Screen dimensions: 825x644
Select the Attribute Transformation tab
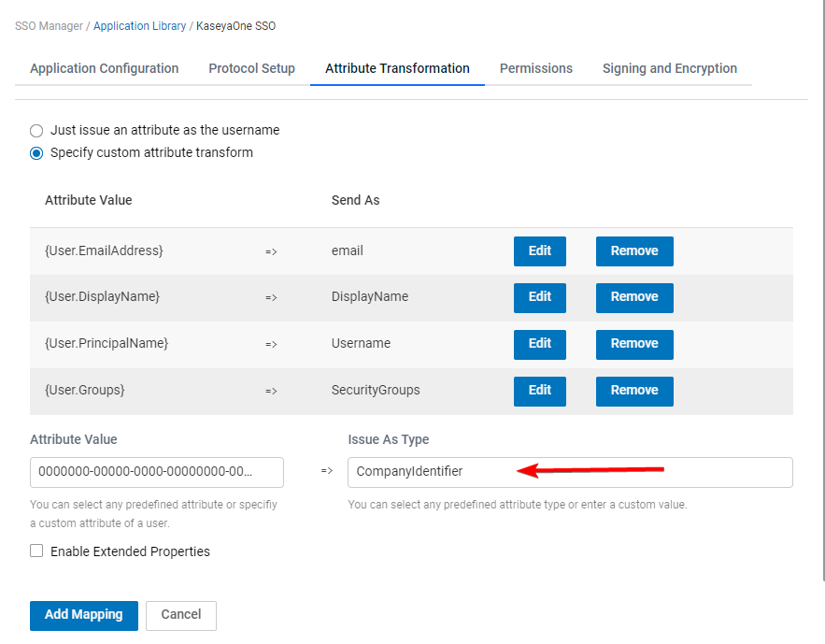[x=397, y=68]
